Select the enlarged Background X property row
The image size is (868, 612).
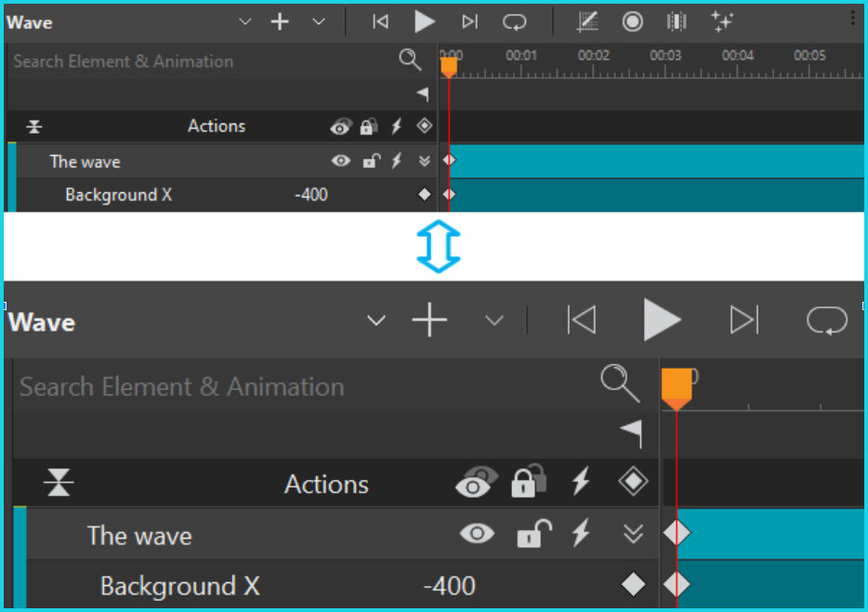pos(342,585)
